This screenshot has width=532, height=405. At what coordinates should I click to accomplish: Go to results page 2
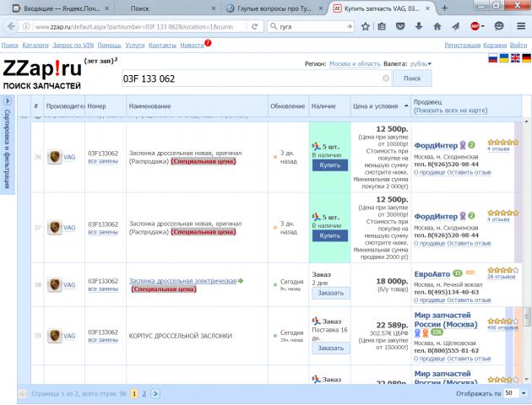[x=144, y=393]
